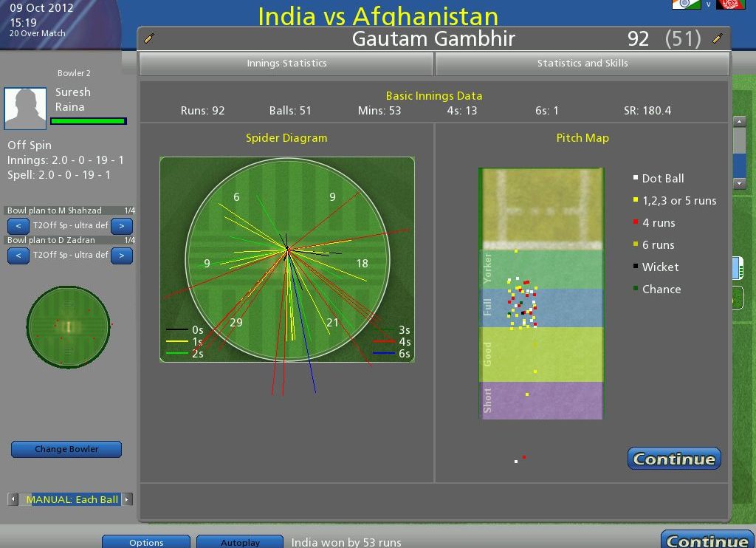Click the Change Bowler button
756x548 pixels.
tap(66, 449)
